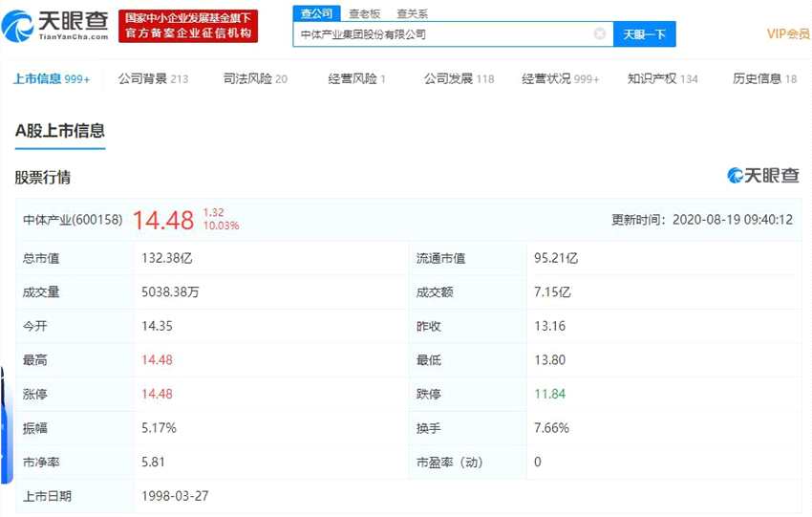This screenshot has height=517, width=812.
Task: Click the 成交额 label cell
Action: click(x=468, y=292)
